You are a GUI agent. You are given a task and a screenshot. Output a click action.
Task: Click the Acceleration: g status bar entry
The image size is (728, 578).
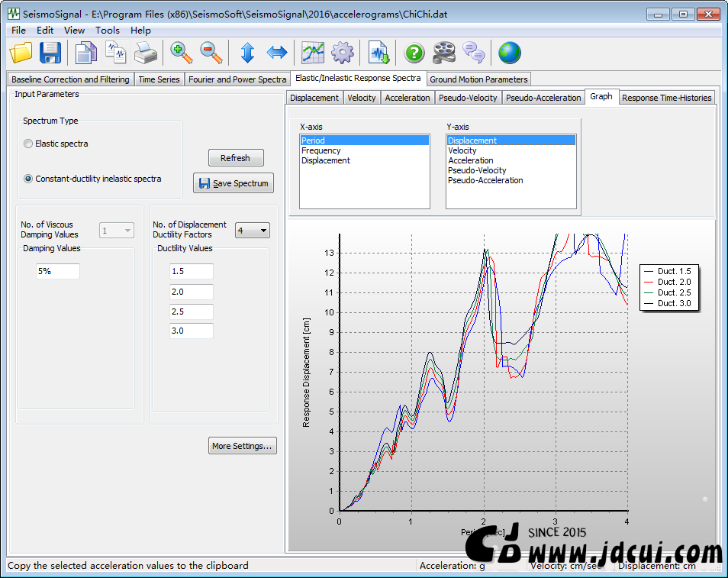pyautogui.click(x=453, y=566)
